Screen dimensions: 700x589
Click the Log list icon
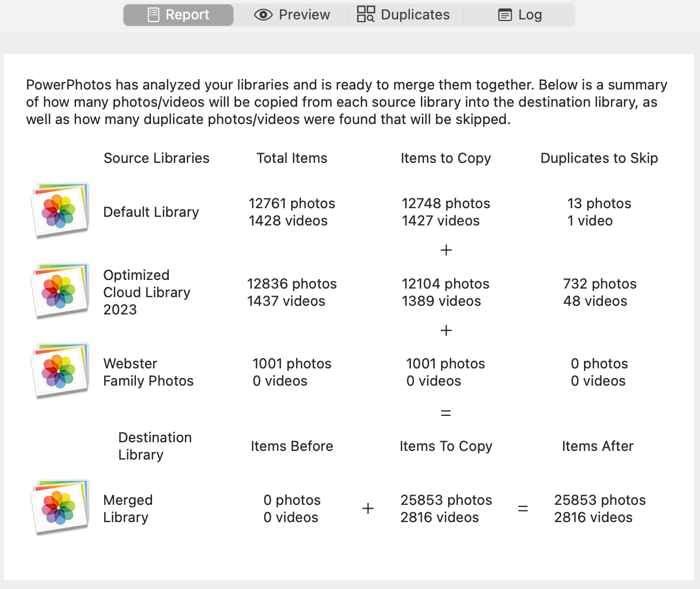(505, 15)
